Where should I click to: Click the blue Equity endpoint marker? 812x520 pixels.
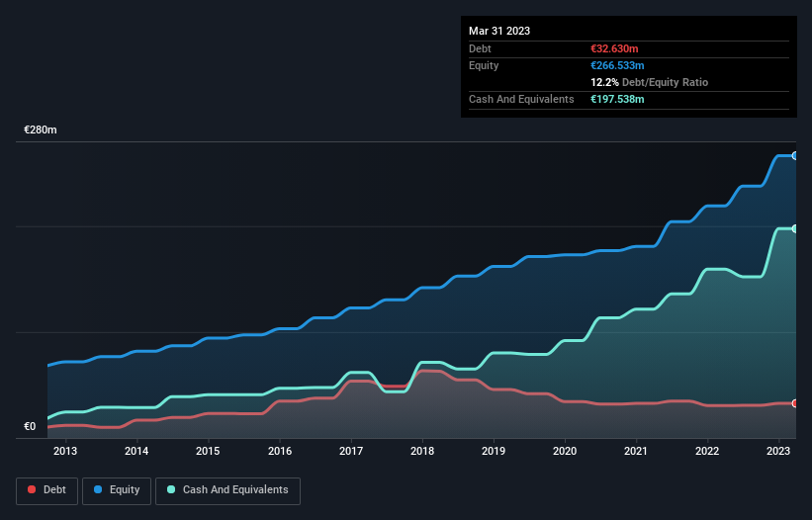[795, 156]
